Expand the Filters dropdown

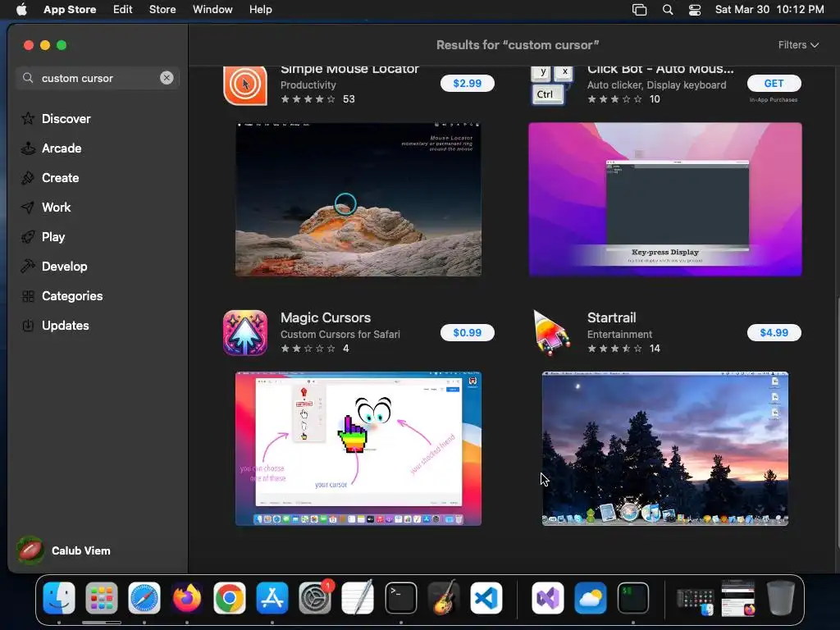click(798, 45)
